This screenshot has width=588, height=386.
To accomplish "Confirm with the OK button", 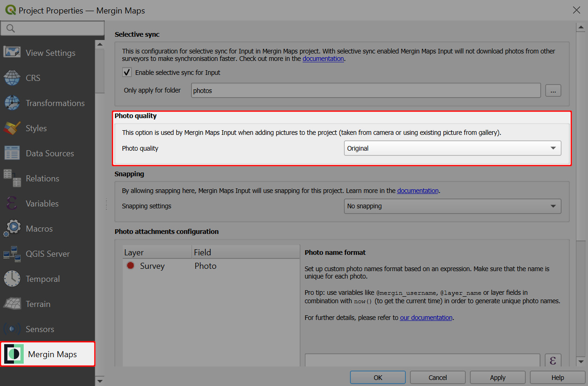I will click(x=378, y=377).
